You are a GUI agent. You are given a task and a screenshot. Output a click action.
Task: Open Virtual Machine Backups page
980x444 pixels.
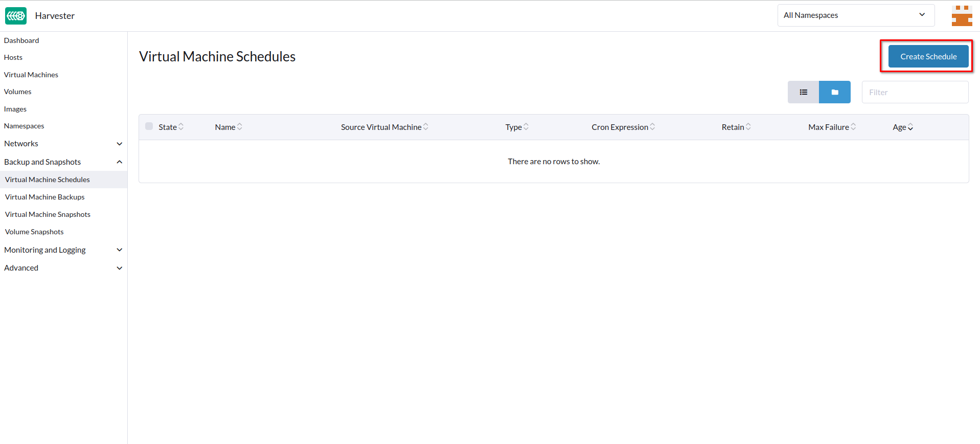coord(45,197)
